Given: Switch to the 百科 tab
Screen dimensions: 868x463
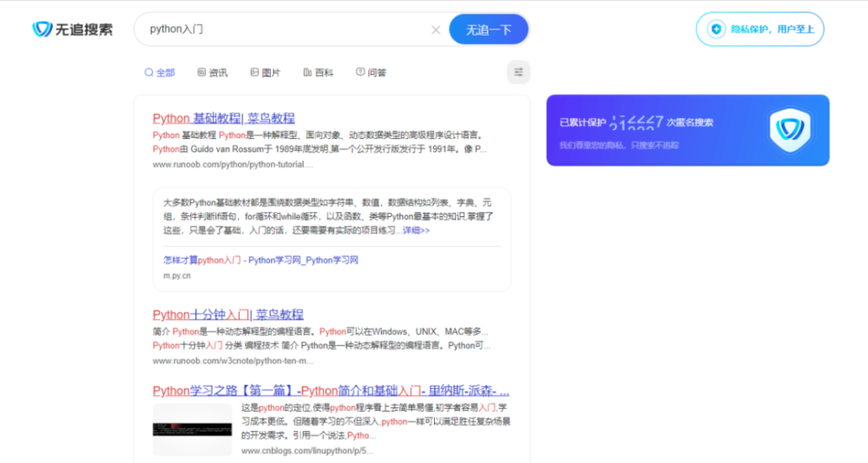Looking at the screenshot, I should 319,73.
